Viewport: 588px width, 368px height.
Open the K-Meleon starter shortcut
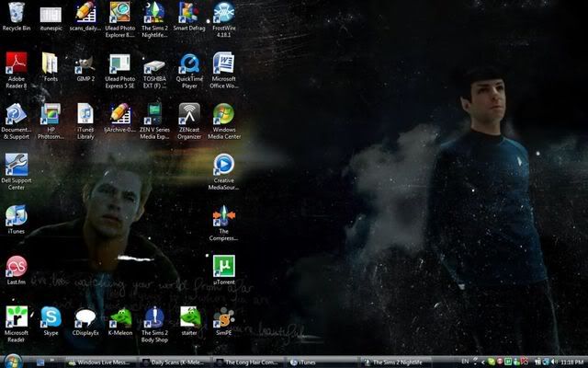click(x=189, y=321)
